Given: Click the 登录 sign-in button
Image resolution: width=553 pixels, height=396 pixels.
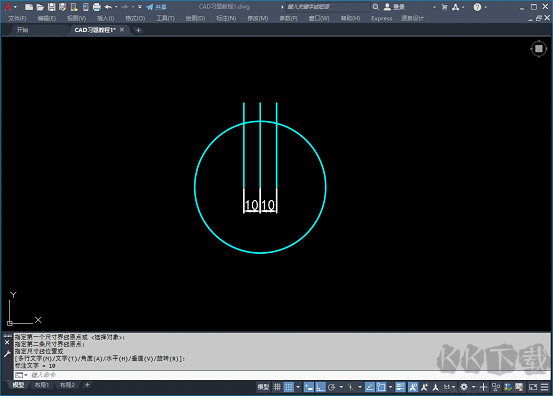Looking at the screenshot, I should [x=394, y=7].
